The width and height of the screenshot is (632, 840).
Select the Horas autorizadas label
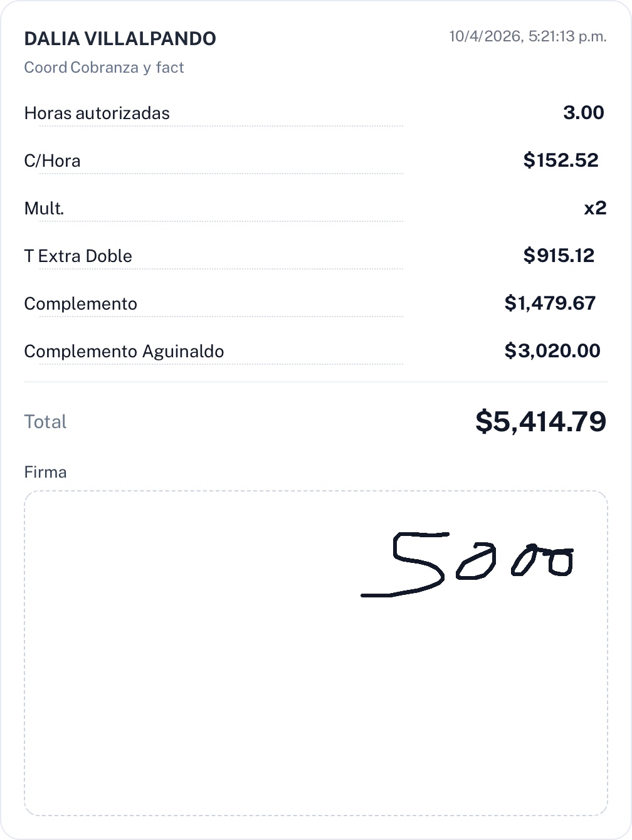(x=97, y=113)
